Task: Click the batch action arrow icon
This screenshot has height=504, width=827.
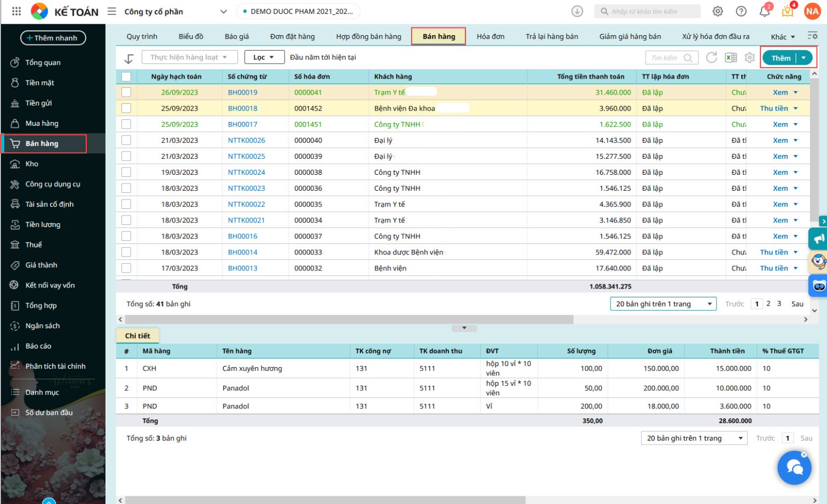Action: tap(129, 58)
